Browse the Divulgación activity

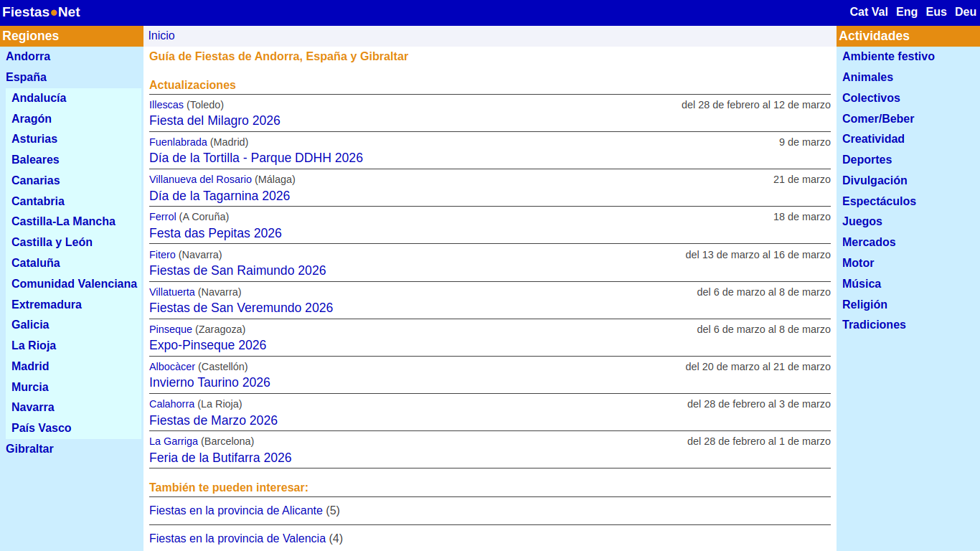(875, 181)
